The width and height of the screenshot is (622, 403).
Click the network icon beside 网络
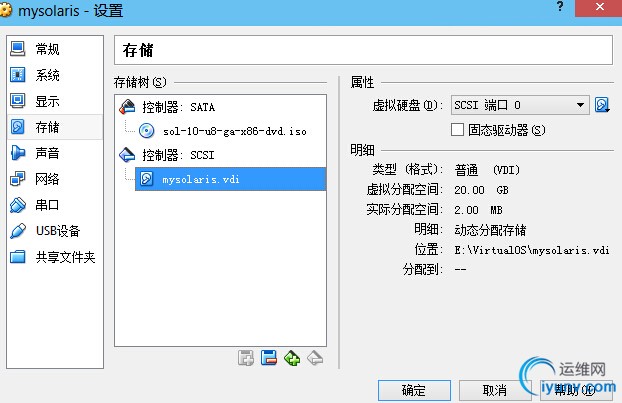click(x=18, y=179)
